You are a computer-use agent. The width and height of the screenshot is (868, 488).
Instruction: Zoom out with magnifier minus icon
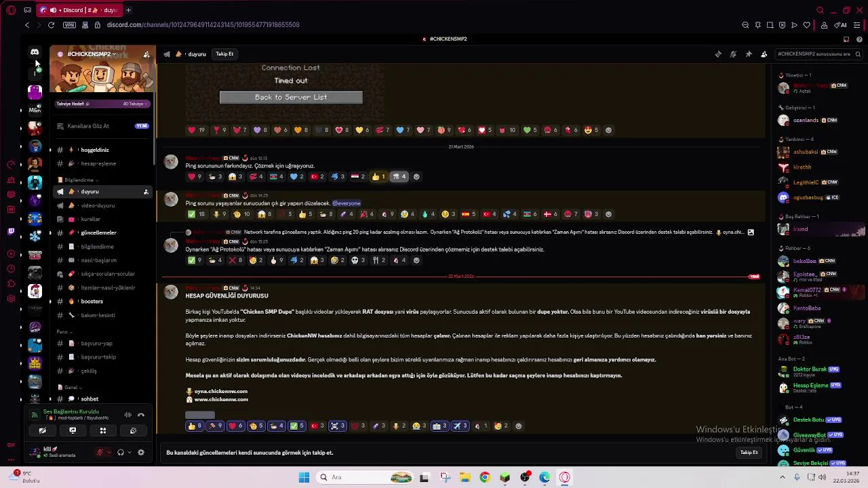point(745,25)
